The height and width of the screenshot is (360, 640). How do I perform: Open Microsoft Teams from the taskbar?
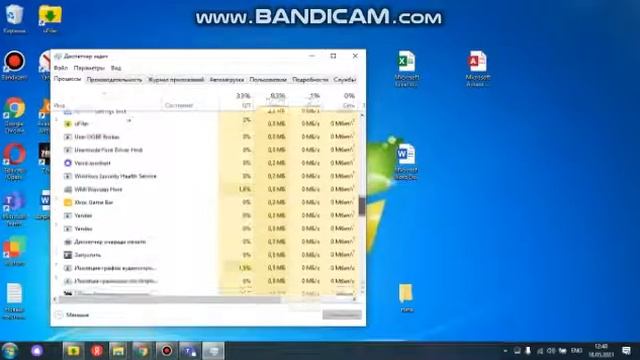(190, 351)
